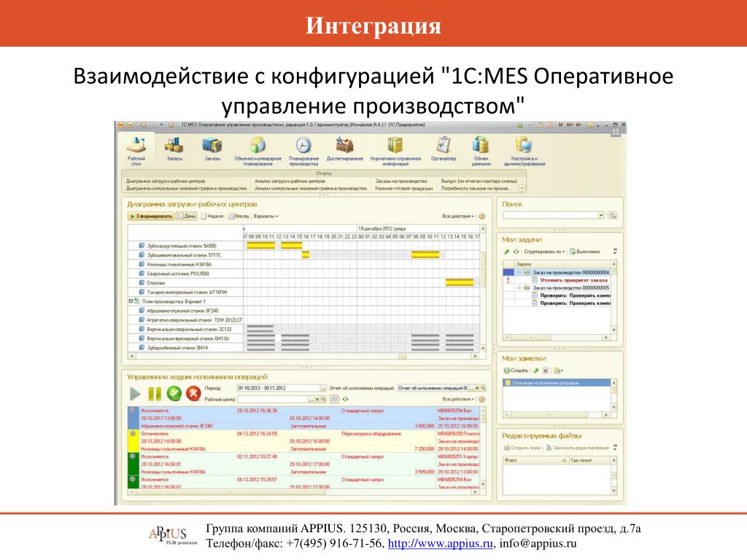This screenshot has height=560, width=747.
Task: Select the Стеллаж row in diagram
Action: tap(185, 283)
